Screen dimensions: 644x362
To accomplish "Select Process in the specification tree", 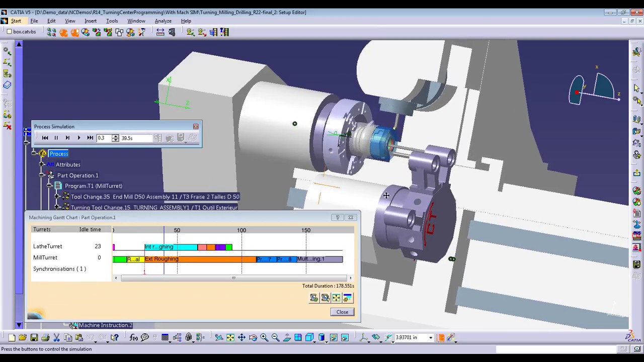I will (x=59, y=153).
